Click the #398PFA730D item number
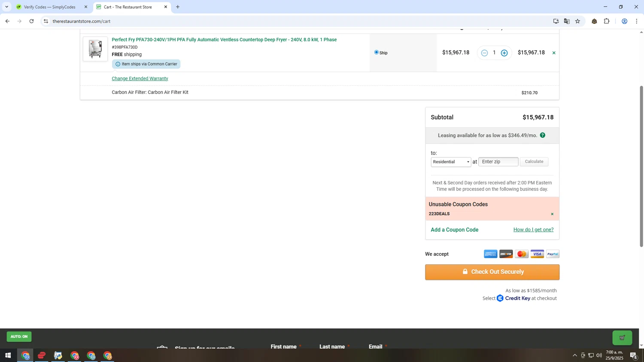This screenshot has width=644, height=362. [125, 47]
